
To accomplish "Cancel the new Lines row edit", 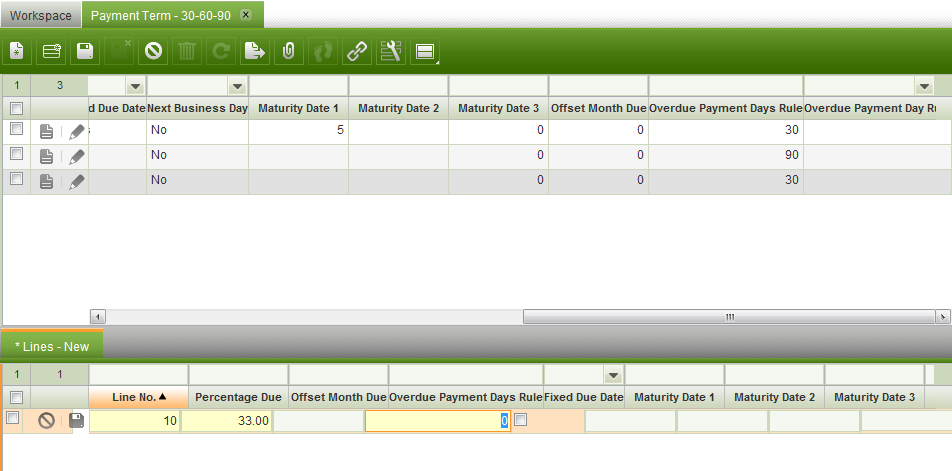I will tap(47, 420).
